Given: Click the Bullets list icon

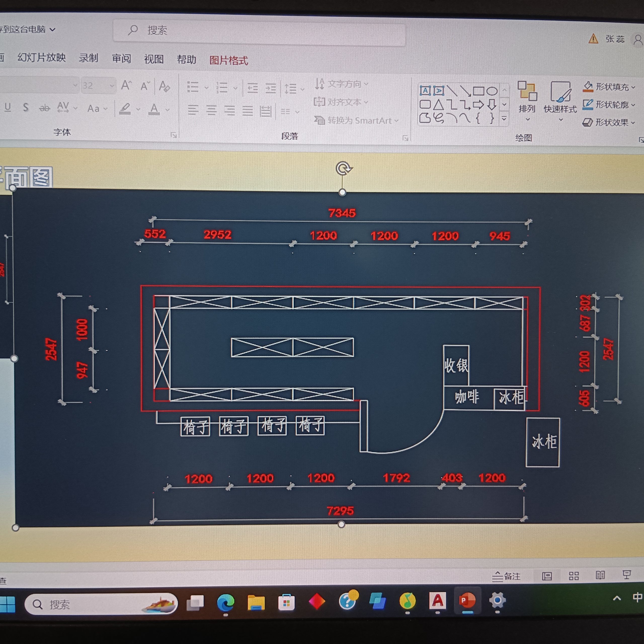Looking at the screenshot, I should tap(193, 87).
